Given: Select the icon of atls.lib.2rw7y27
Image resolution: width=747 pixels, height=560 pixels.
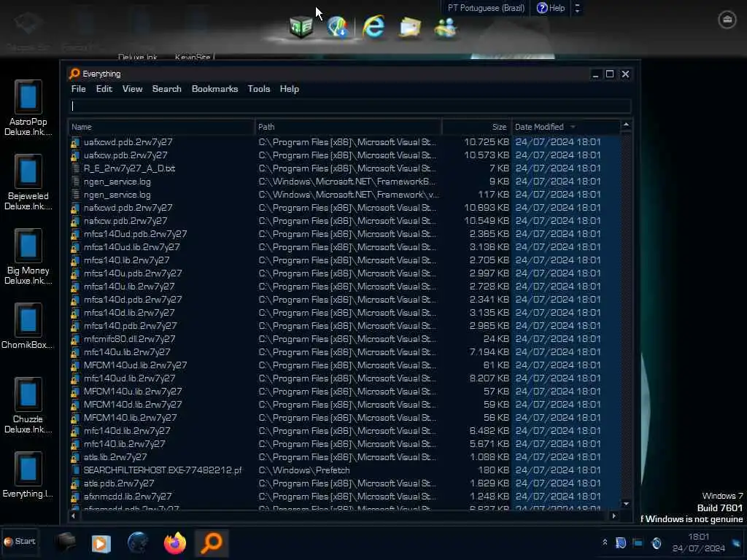Looking at the screenshot, I should coord(75,457).
